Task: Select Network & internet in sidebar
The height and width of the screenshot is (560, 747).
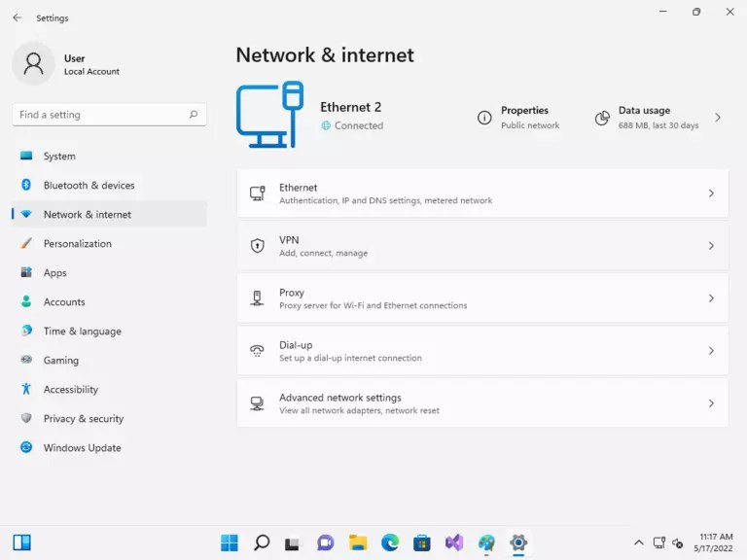Action: [110, 214]
